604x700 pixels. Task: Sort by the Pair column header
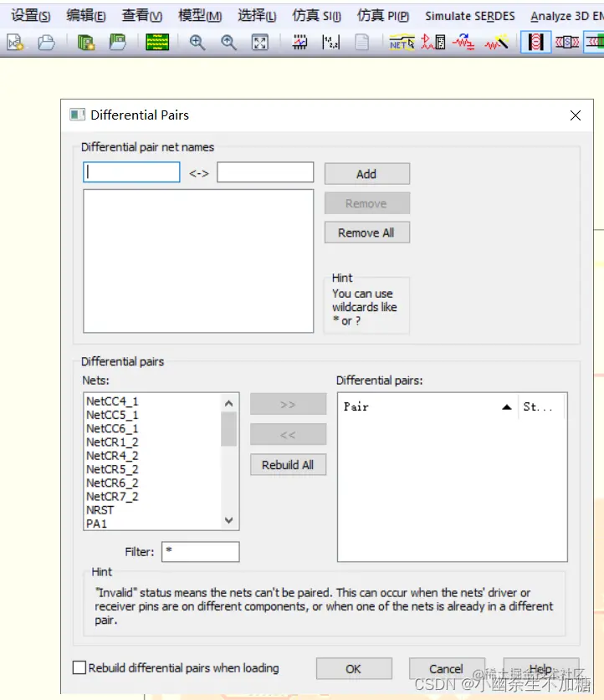pyautogui.click(x=427, y=406)
